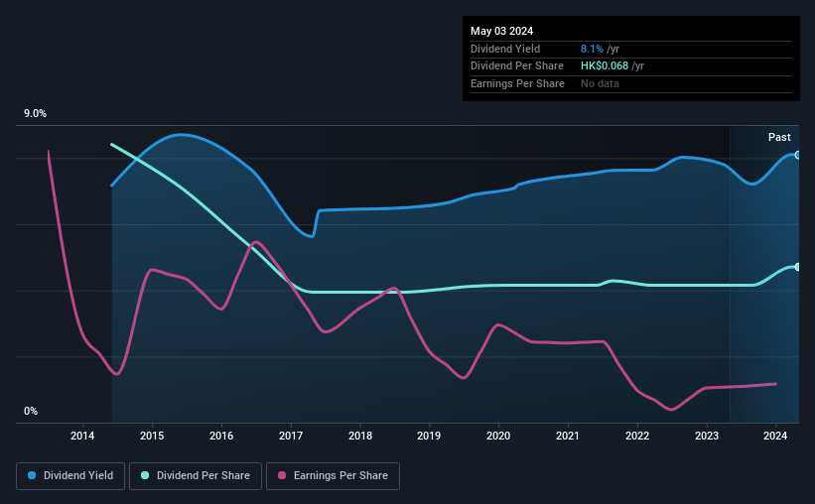This screenshot has width=815, height=504.
Task: Click the blue Dividend Yield legend dot
Action: click(x=32, y=475)
